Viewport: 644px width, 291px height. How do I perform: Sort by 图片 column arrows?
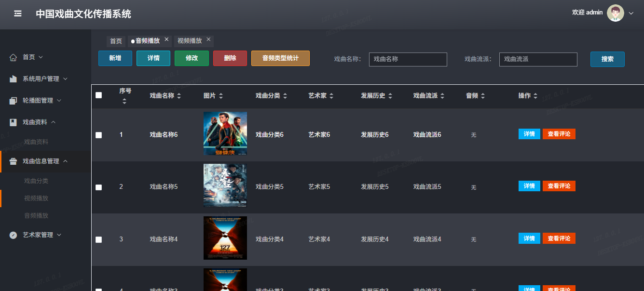tap(221, 96)
